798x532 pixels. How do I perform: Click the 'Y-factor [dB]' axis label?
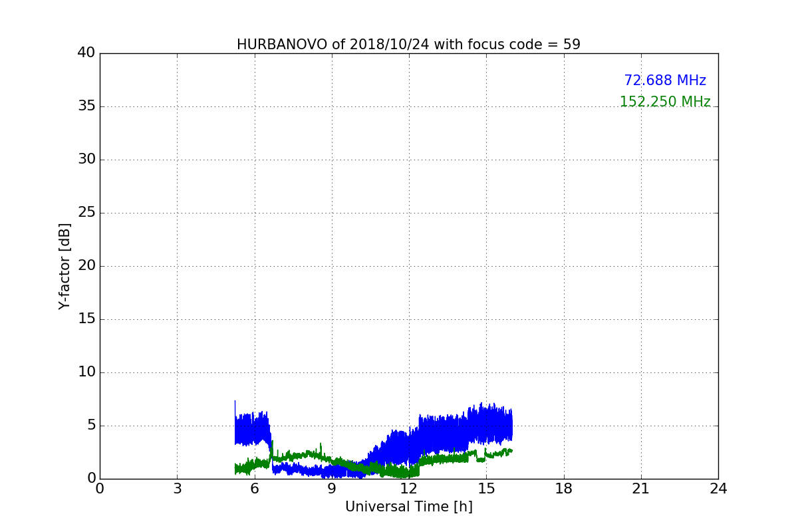tap(65, 266)
